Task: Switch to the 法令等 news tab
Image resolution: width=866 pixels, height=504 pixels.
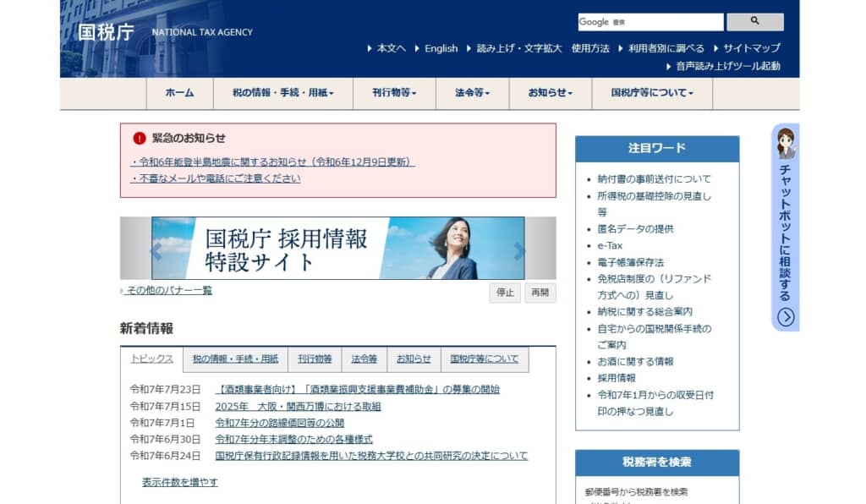Action: pos(364,359)
